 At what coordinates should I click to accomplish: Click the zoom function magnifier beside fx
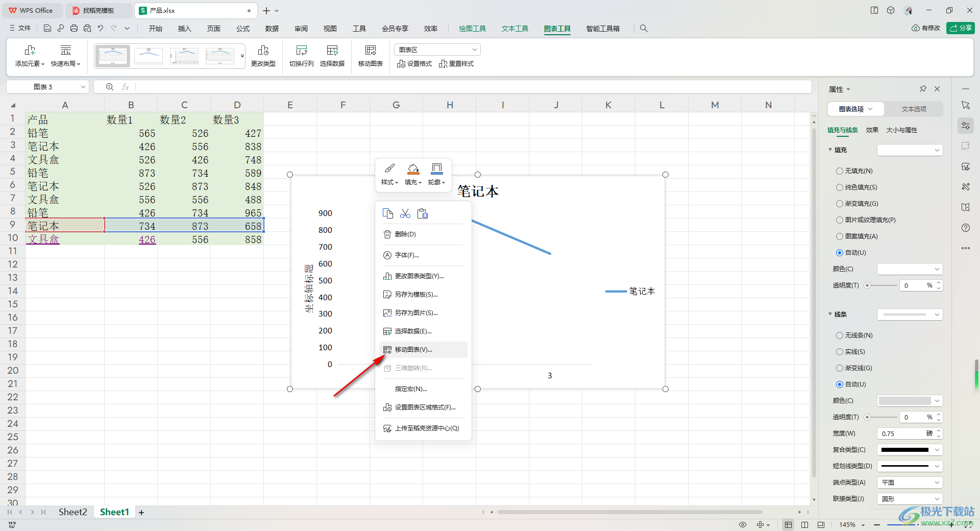pyautogui.click(x=109, y=87)
